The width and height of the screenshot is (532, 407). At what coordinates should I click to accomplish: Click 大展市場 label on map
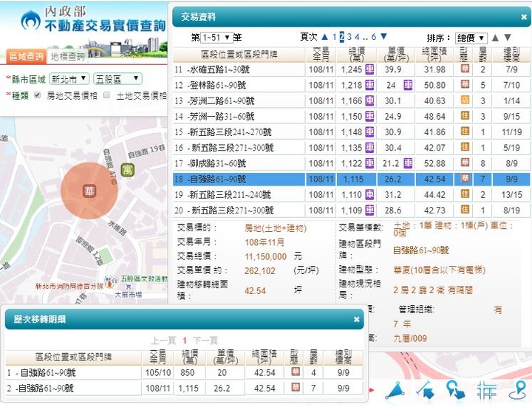tap(129, 295)
